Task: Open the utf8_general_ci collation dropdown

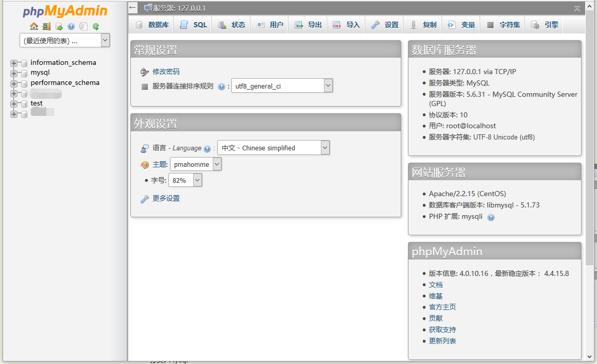Action: (x=282, y=86)
